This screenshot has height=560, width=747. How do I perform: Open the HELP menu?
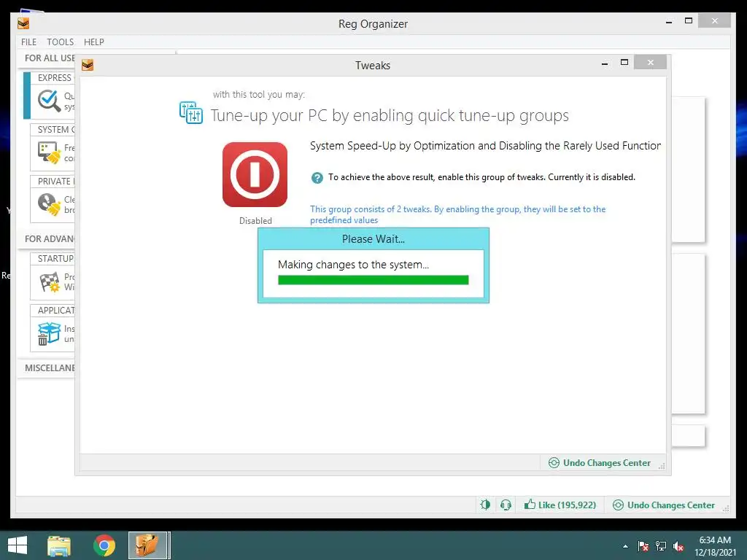[94, 42]
